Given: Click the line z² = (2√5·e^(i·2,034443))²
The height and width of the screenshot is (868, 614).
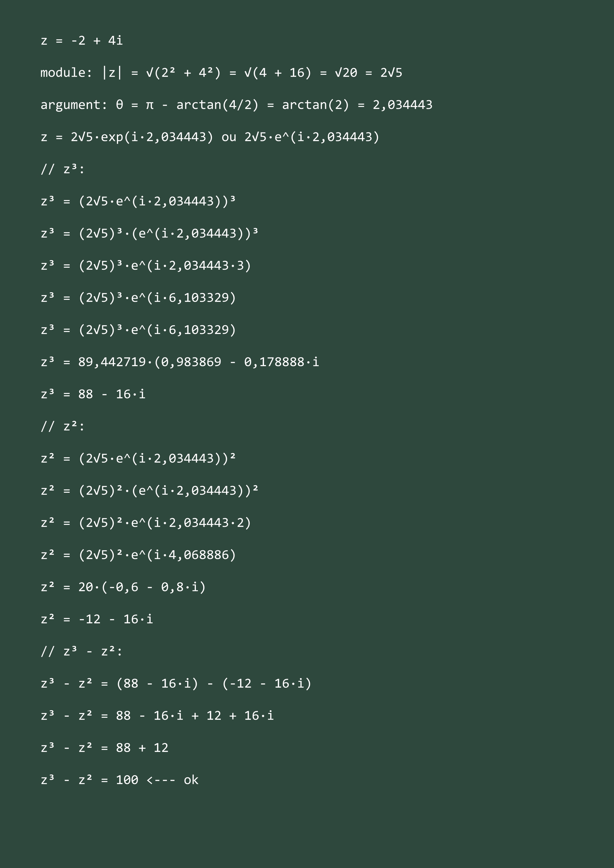Looking at the screenshot, I should coord(138,458).
